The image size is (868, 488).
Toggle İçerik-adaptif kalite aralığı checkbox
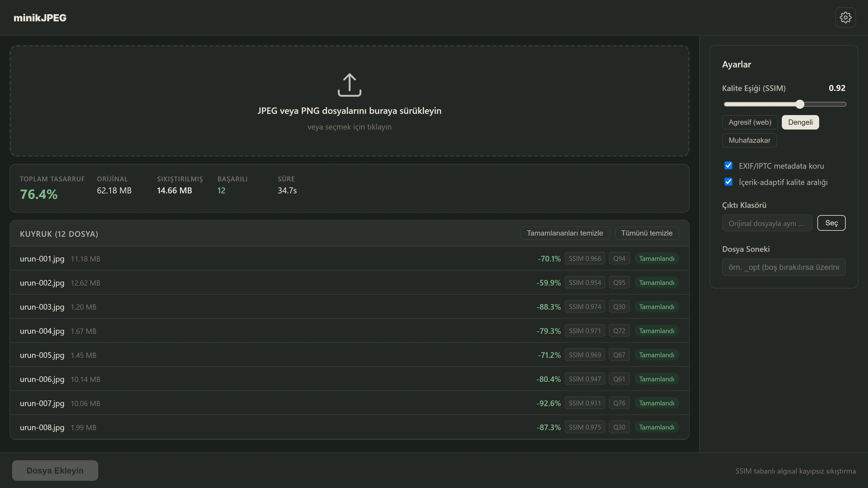[728, 182]
